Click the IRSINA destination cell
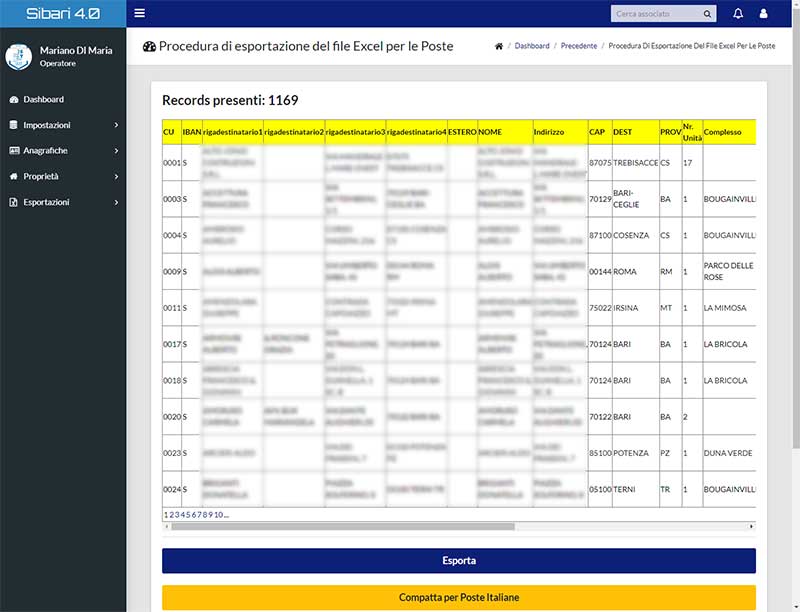The image size is (800, 612). (636, 308)
